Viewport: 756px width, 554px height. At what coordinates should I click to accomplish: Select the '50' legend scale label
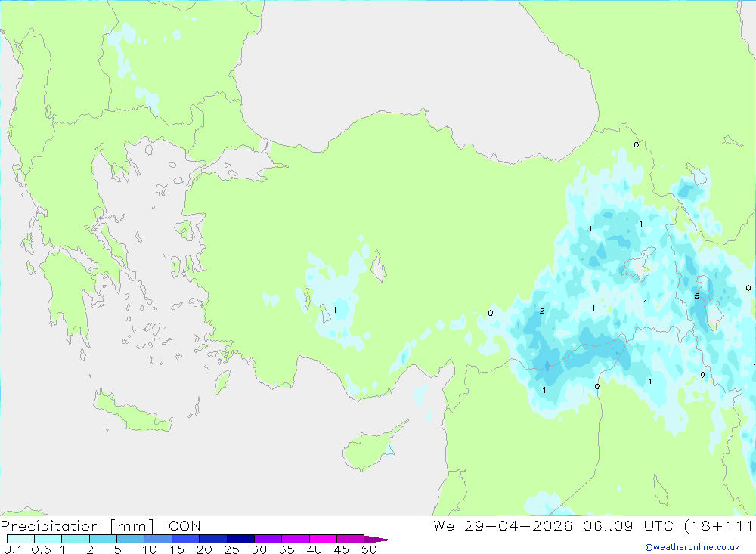[x=370, y=549]
